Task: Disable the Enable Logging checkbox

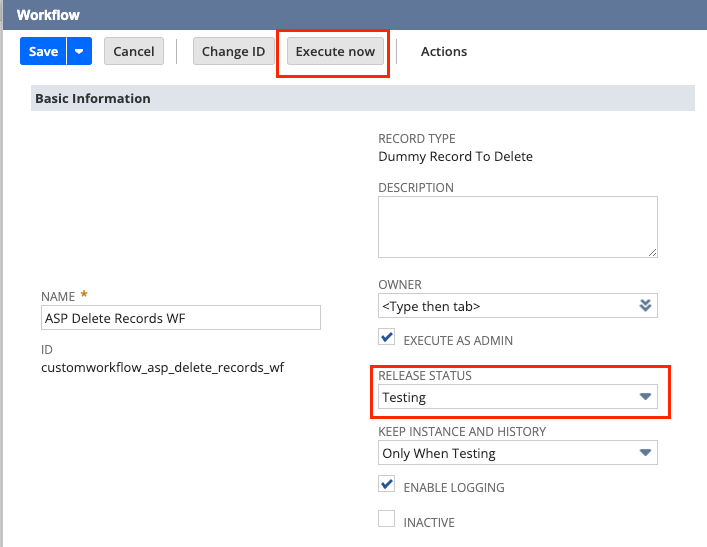Action: click(x=387, y=485)
